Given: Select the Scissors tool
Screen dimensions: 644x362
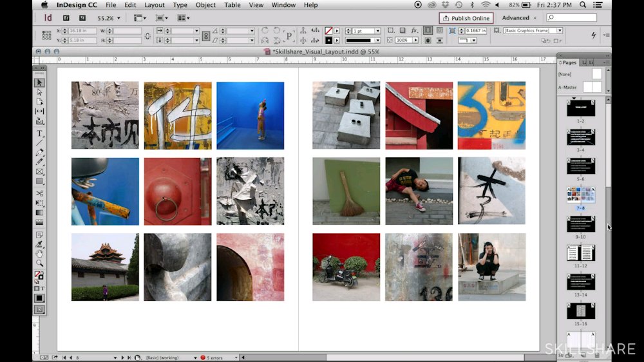Looking at the screenshot, I should pos(39,193).
